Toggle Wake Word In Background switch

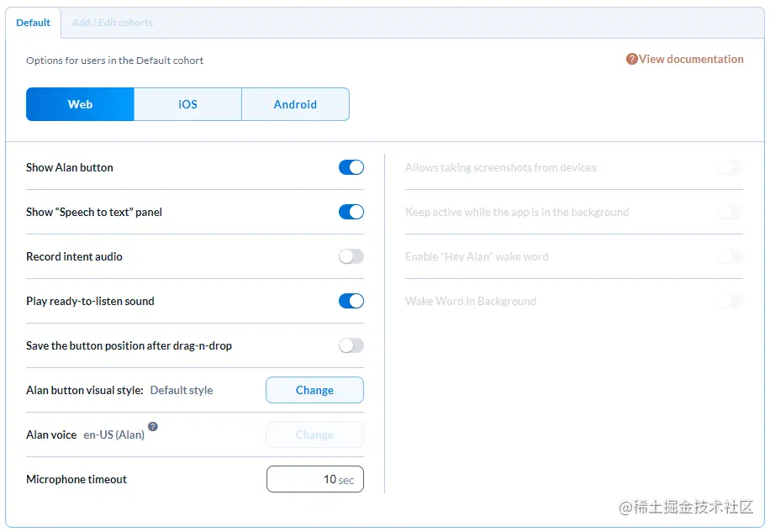coord(730,301)
